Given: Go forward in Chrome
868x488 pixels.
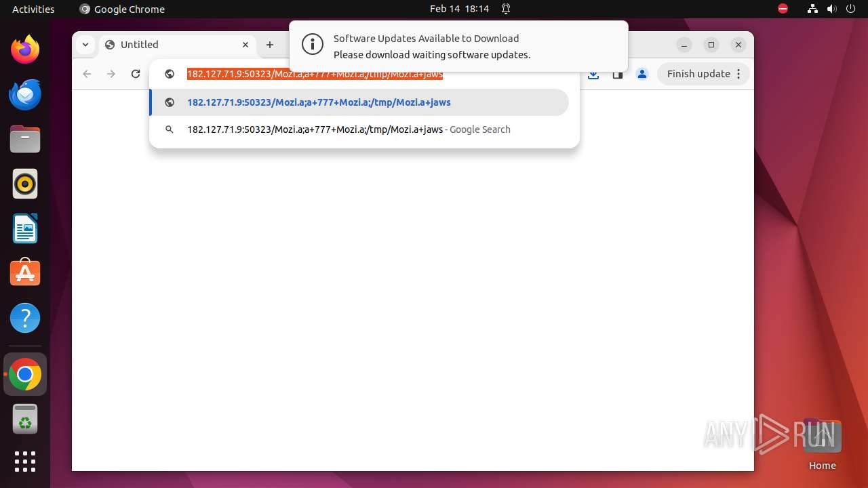Looking at the screenshot, I should pos(111,74).
